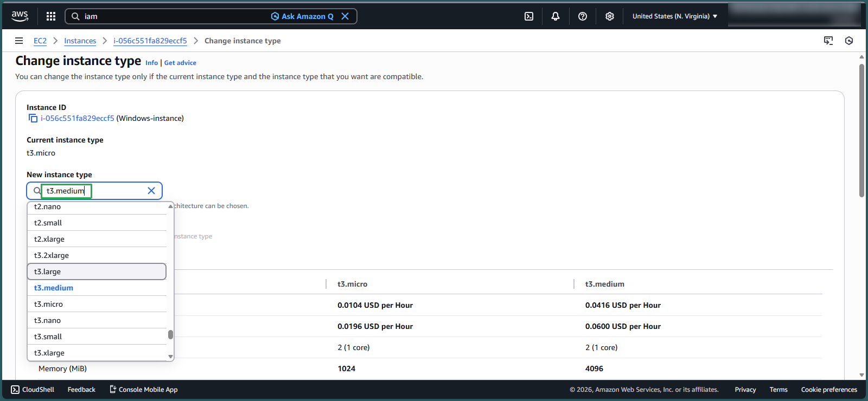Select t3.2xlarge from the list
The width and height of the screenshot is (868, 401).
tap(97, 255)
